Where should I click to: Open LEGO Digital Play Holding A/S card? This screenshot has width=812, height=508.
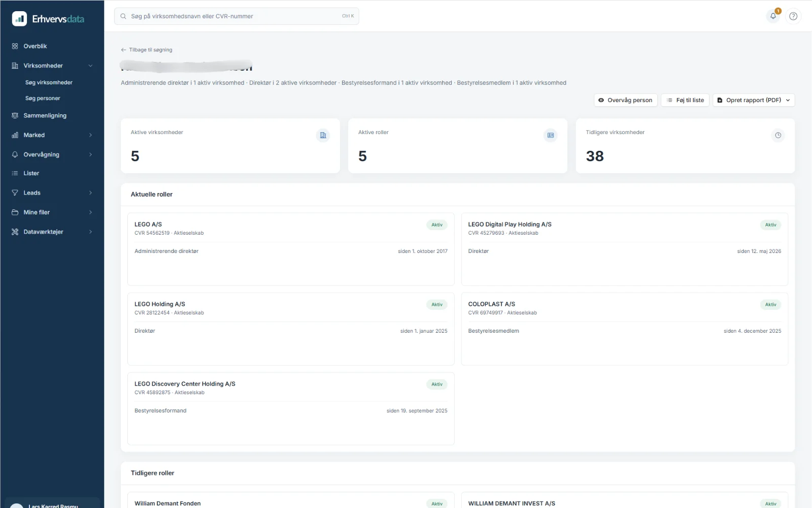(x=624, y=249)
